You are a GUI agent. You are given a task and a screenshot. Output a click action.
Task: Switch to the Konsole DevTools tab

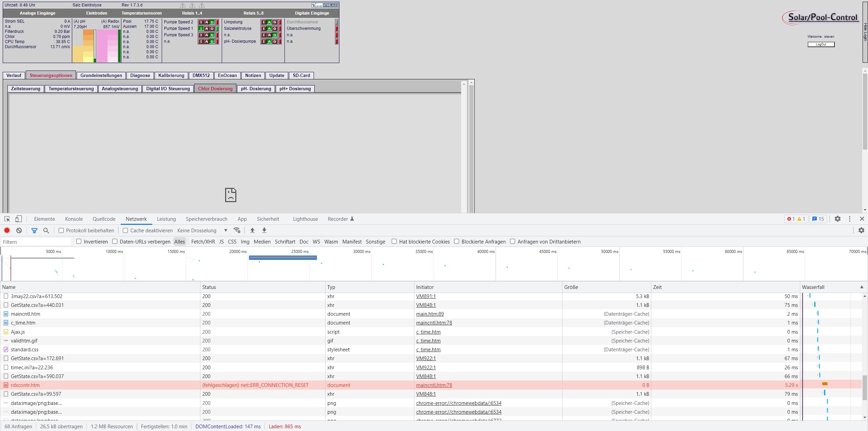tap(74, 219)
